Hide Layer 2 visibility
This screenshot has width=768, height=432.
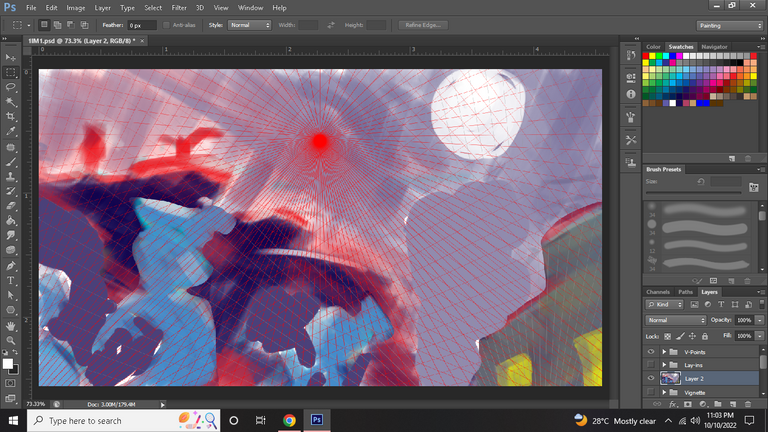[650, 378]
